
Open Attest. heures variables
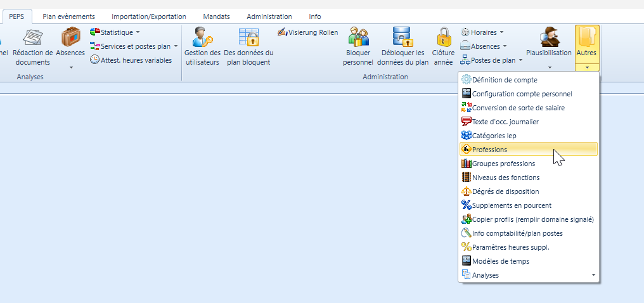(x=131, y=60)
